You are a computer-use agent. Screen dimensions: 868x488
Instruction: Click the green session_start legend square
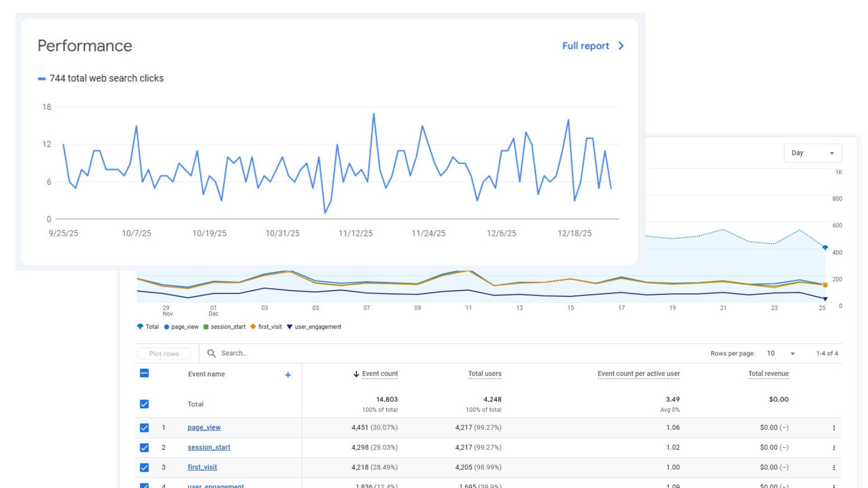[x=206, y=326]
